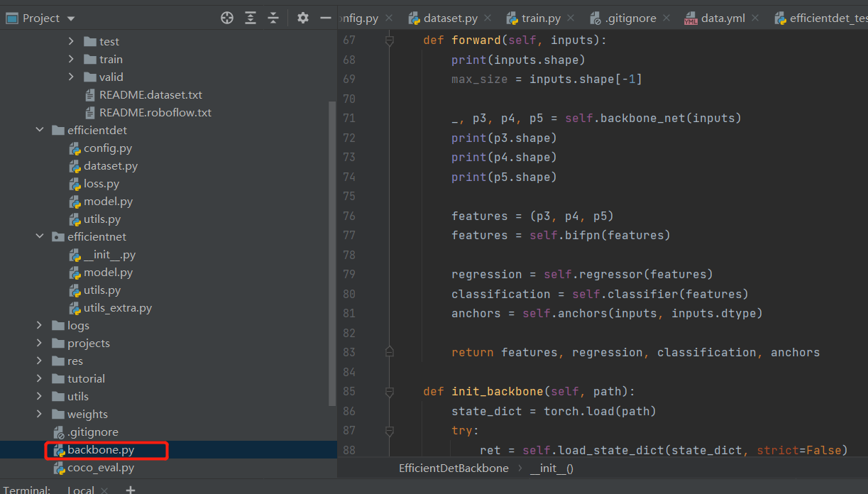Click 'self.bifpn(features)' on line 77
Viewport: 868px width, 494px height.
[600, 236]
